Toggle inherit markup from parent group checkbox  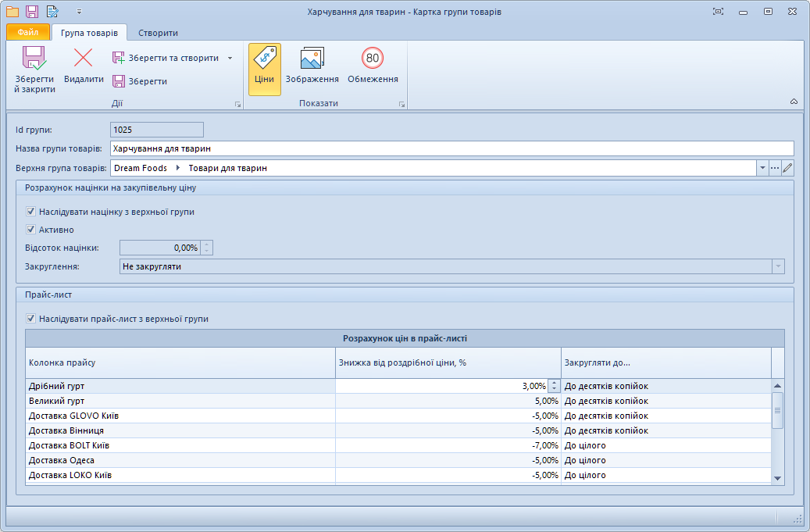coord(31,212)
